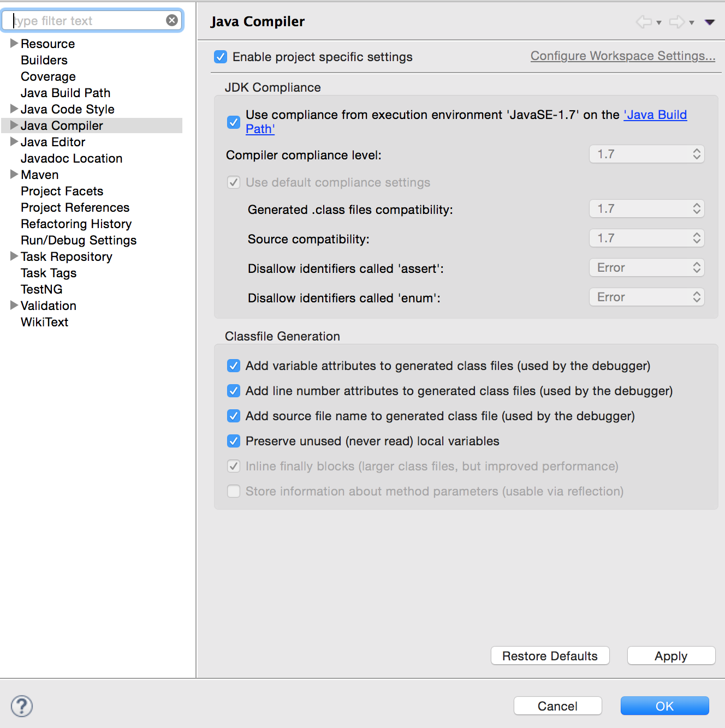Uncheck Use compliance from execution environment

234,122
